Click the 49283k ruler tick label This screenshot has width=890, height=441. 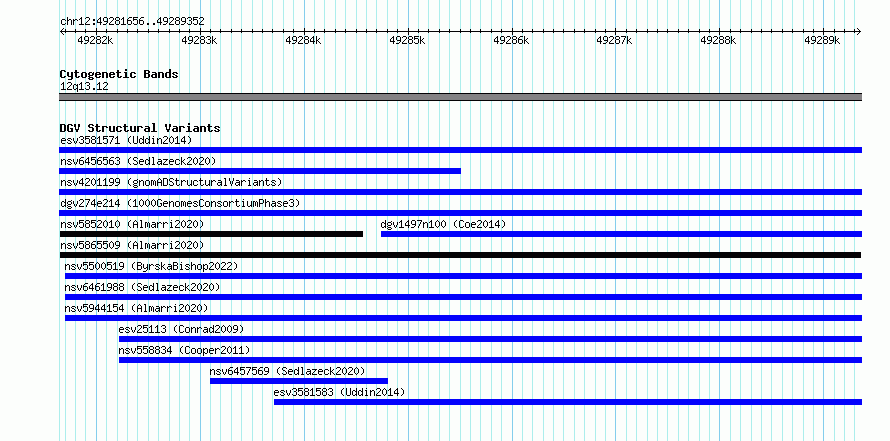pos(199,40)
